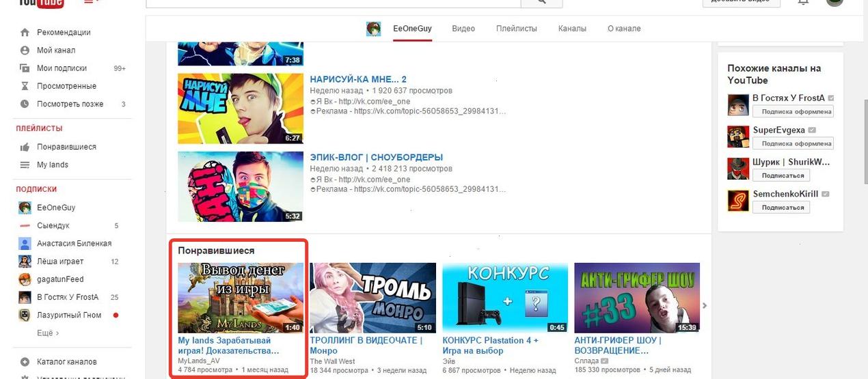
Task: Click the Каталог каналов plus icon
Action: 25,362
